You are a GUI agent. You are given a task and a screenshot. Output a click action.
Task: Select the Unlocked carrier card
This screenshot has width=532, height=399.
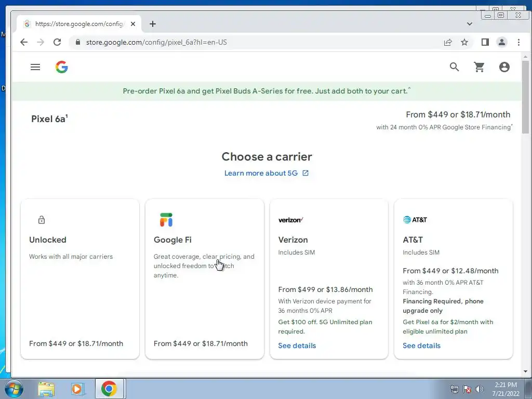[x=80, y=279]
